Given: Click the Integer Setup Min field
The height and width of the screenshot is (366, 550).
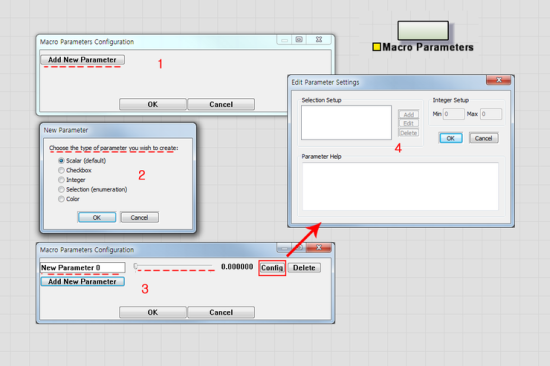Looking at the screenshot, I should click(x=454, y=114).
